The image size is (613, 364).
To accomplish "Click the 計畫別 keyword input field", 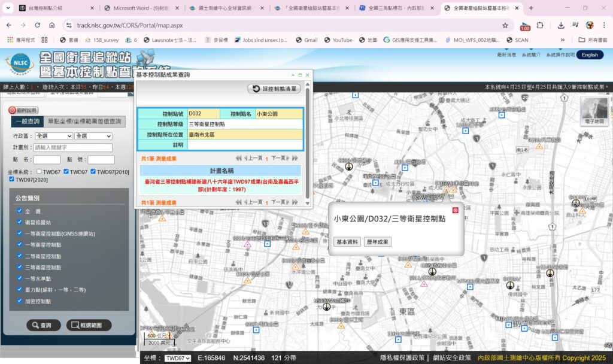I will 72,147.
